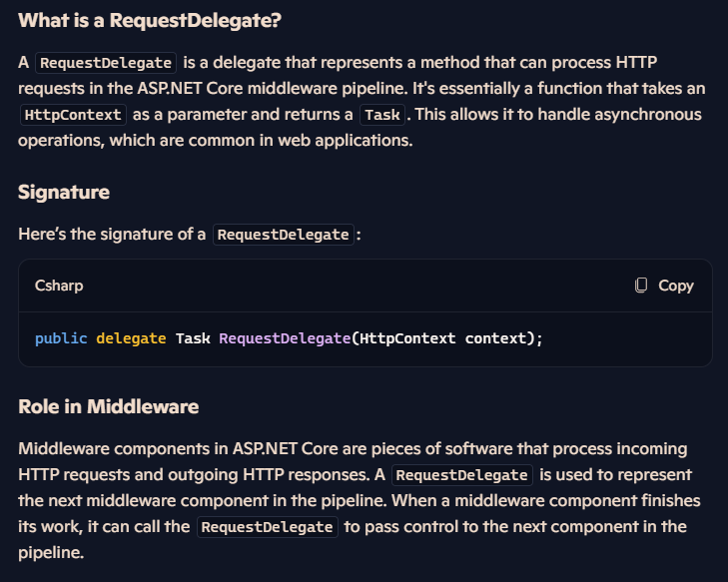Click the 'public' keyword in code
Screen dimensions: 728x582
coord(61,338)
